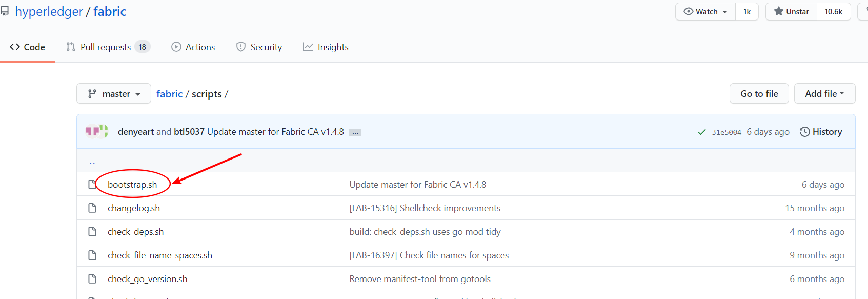Open check_file_name_spaces.sh file
Image resolution: width=868 pixels, height=299 pixels.
pos(160,255)
